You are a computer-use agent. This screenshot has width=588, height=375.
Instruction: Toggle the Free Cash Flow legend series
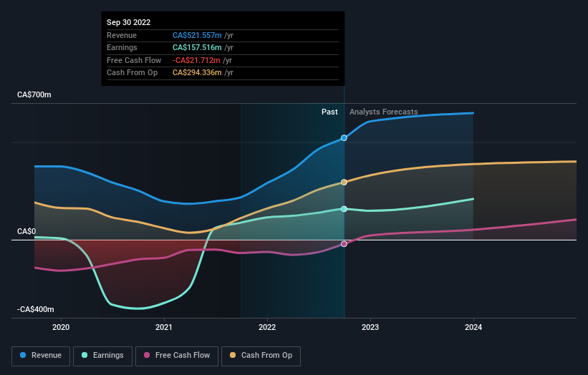[177, 356]
